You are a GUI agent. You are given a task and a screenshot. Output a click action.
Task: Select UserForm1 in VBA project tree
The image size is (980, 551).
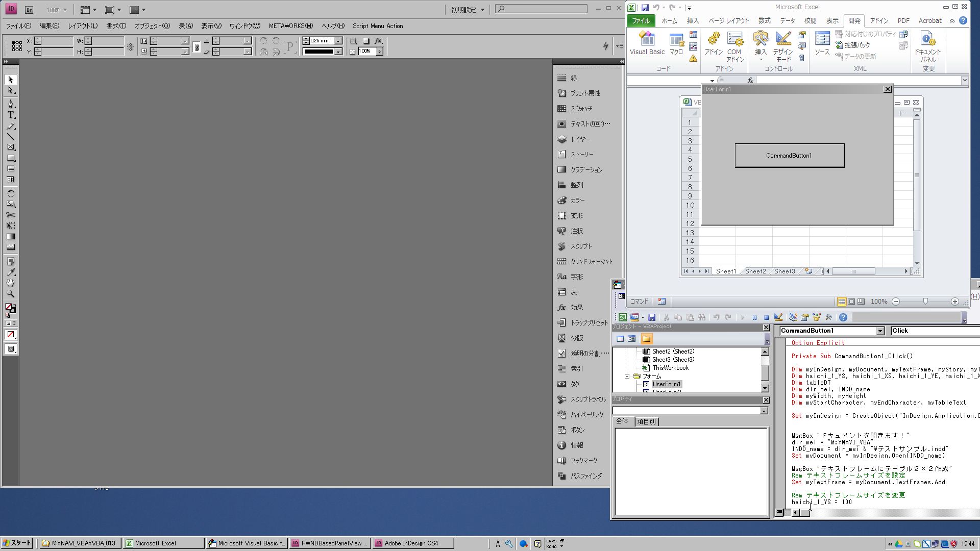[666, 384]
